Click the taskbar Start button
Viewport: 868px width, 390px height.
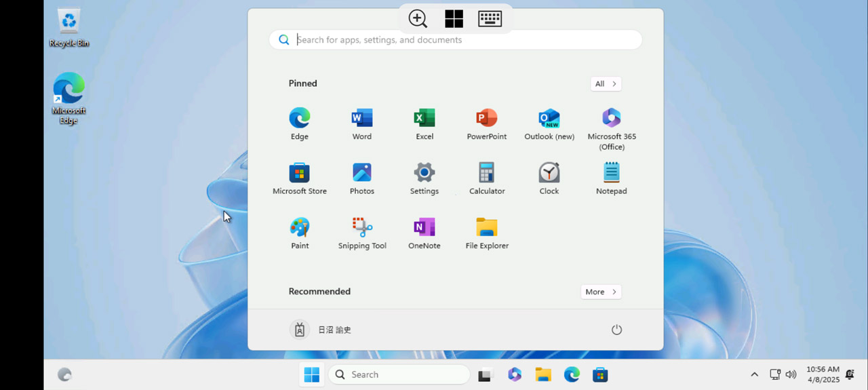coord(312,374)
